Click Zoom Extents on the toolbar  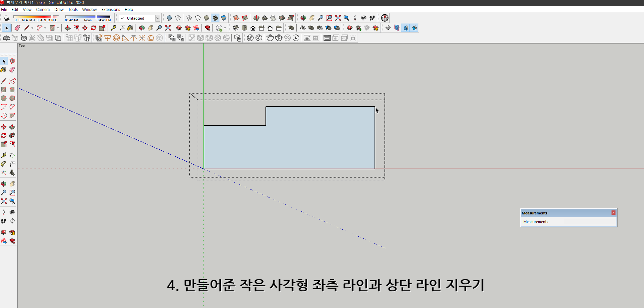(x=168, y=28)
